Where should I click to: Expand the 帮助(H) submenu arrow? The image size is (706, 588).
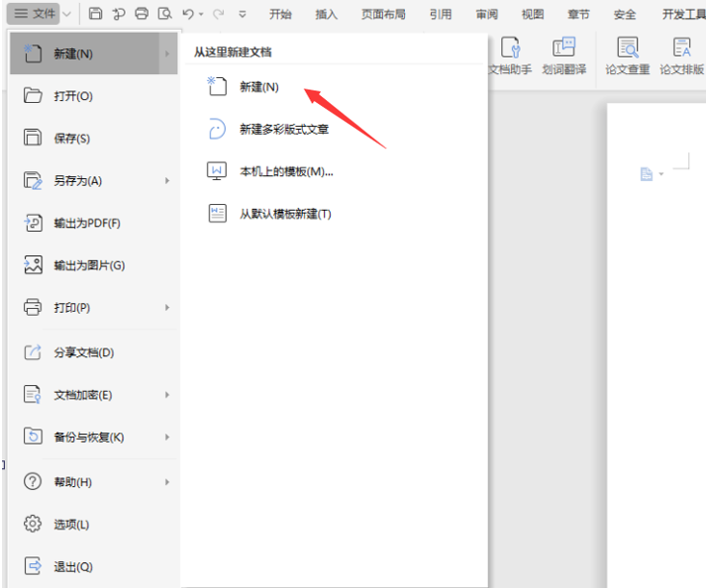(x=167, y=482)
